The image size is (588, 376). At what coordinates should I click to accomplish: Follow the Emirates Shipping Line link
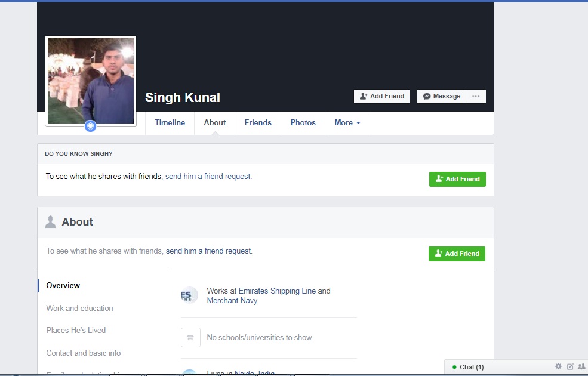pyautogui.click(x=277, y=291)
